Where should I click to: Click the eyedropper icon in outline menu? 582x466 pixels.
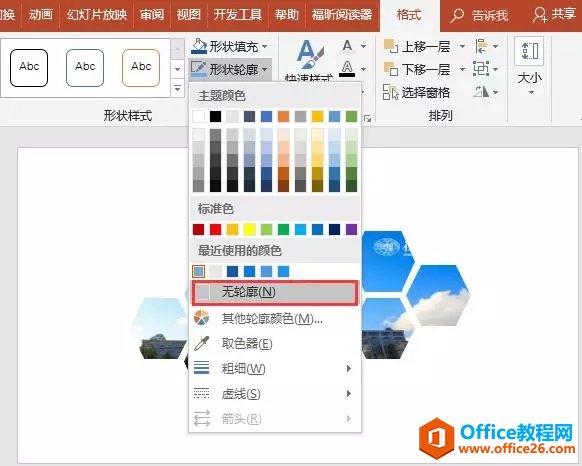tap(202, 343)
